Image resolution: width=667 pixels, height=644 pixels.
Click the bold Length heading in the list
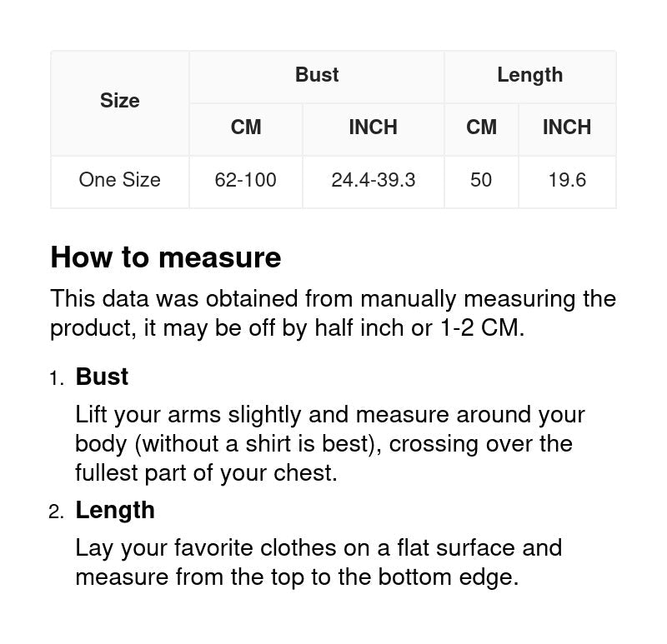point(115,510)
